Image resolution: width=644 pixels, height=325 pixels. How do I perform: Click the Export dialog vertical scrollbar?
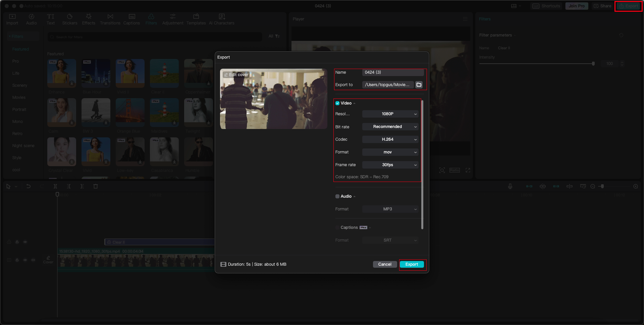click(422, 165)
